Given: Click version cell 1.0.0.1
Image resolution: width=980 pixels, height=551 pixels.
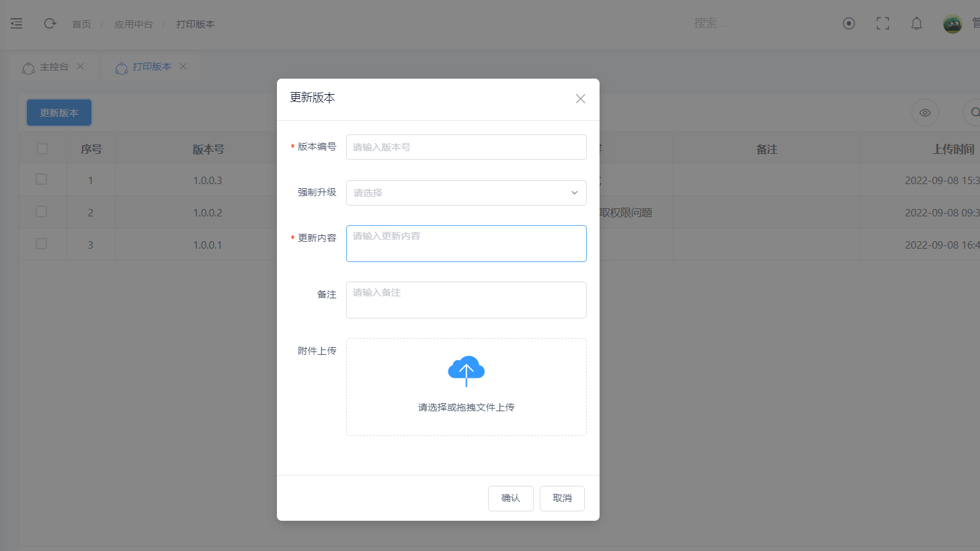Looking at the screenshot, I should coord(208,245).
